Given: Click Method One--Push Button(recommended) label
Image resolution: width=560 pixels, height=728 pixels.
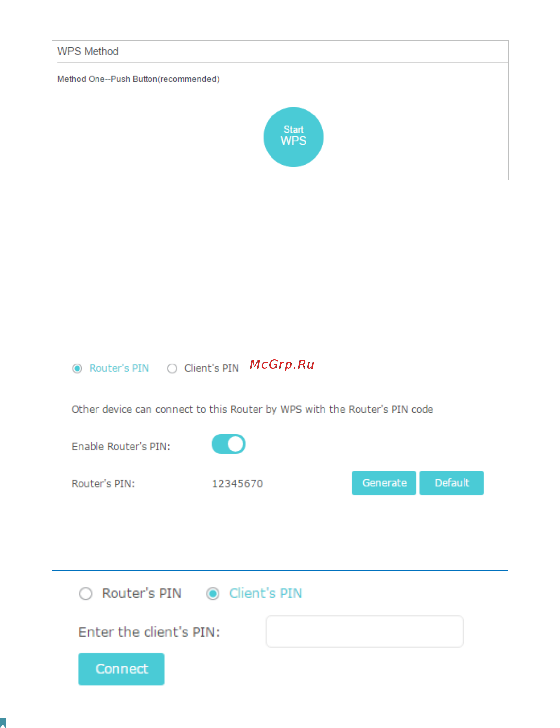Looking at the screenshot, I should click(x=138, y=79).
